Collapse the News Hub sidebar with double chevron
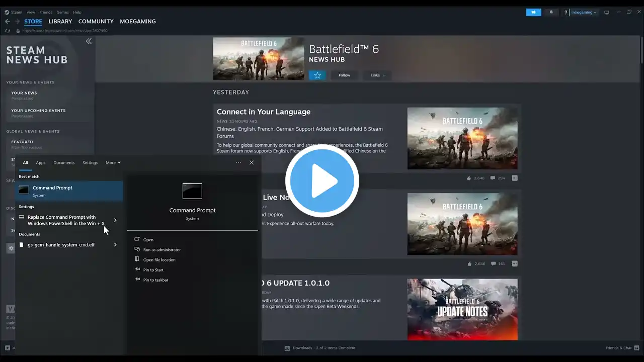The width and height of the screenshot is (644, 362). (89, 41)
